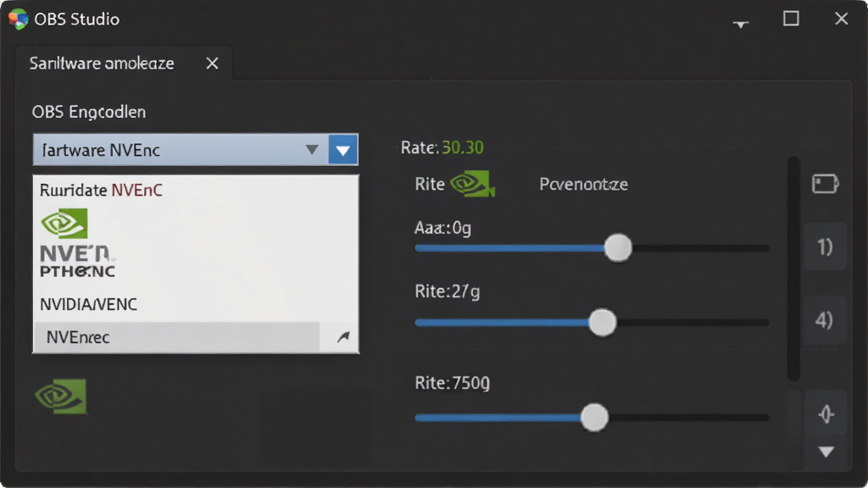Maximize the OBS Studio window

(x=791, y=19)
